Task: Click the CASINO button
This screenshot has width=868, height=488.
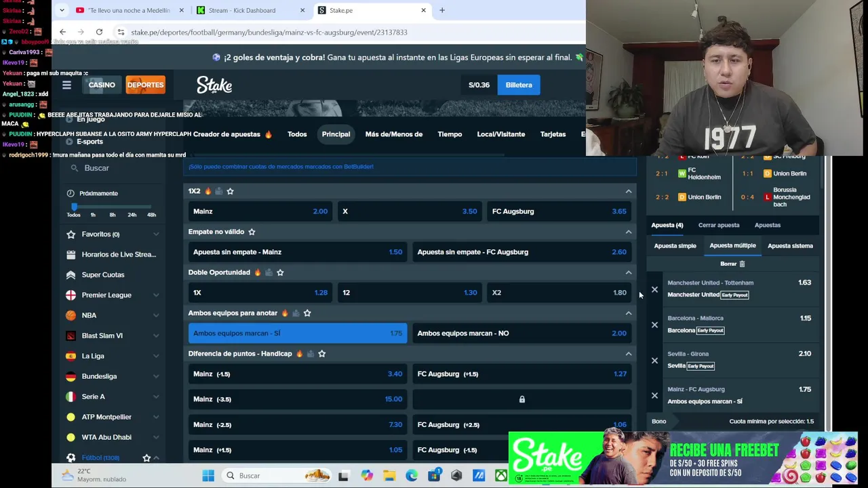Action: coord(102,85)
